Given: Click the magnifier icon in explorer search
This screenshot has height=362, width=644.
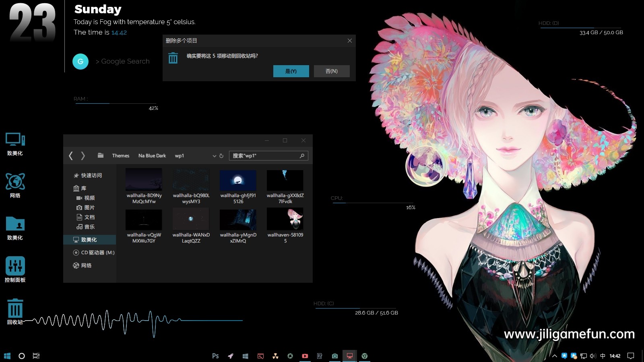Looking at the screenshot, I should click(302, 156).
